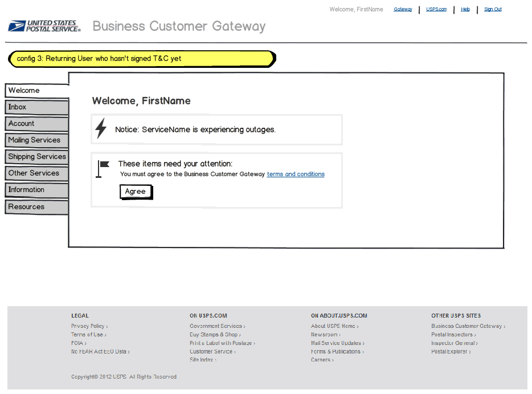The width and height of the screenshot is (532, 394).
Task: Open Buy Stamps & Shop link
Action: 215,335
